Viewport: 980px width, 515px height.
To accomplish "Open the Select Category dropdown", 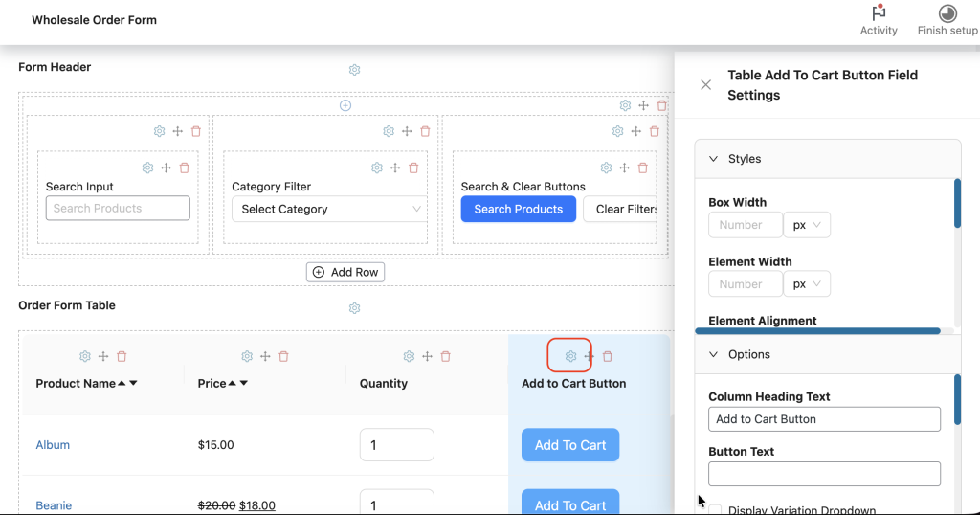I will (329, 210).
